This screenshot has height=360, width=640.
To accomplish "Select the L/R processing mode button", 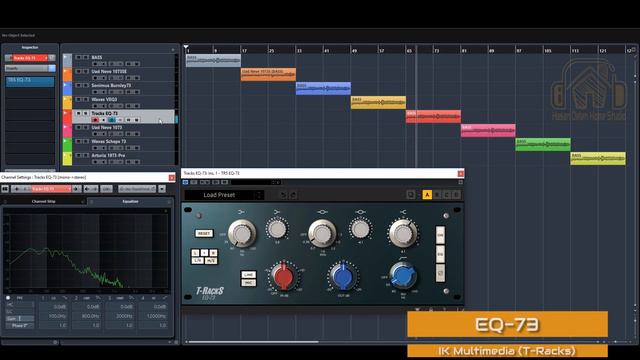I will [198, 260].
